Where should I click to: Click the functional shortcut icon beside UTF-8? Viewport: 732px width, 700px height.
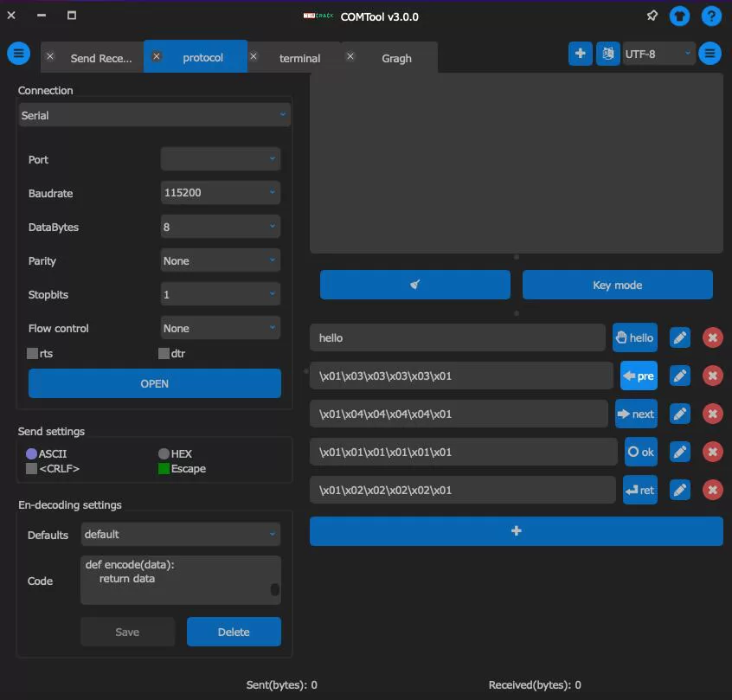(x=608, y=53)
